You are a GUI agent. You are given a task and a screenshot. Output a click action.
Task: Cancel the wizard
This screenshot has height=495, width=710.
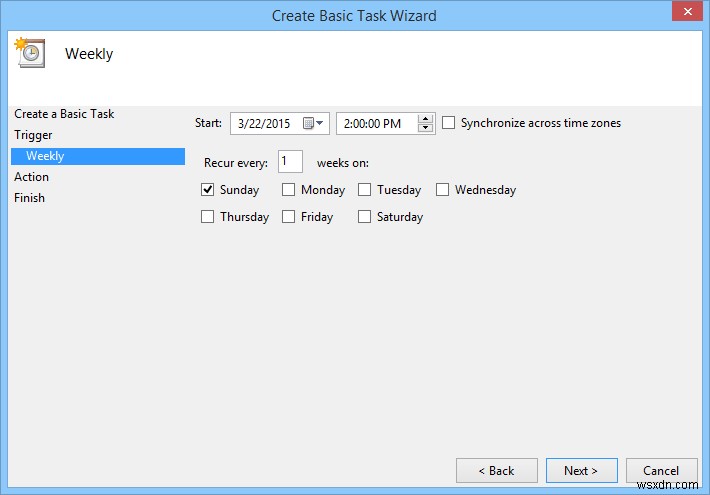tap(661, 471)
